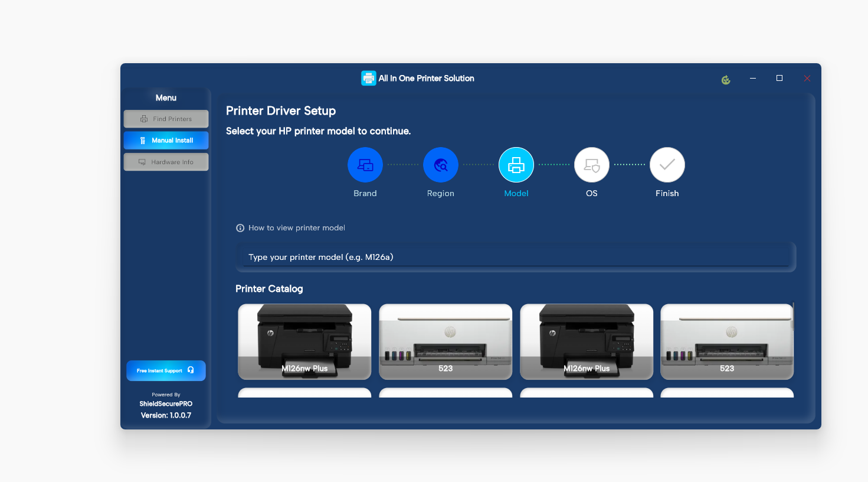Image resolution: width=868 pixels, height=482 pixels.
Task: Select the Manual Install menu entry
Action: tap(166, 140)
